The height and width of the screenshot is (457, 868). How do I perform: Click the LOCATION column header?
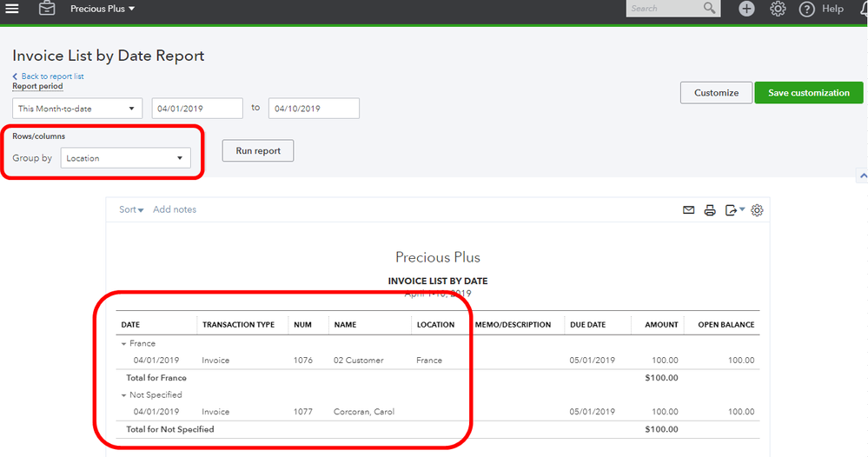click(x=435, y=325)
